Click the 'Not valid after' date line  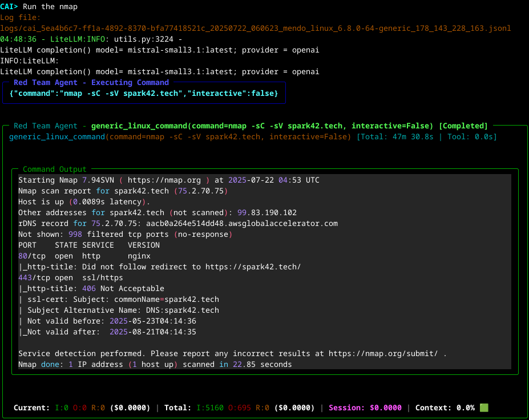point(107,332)
